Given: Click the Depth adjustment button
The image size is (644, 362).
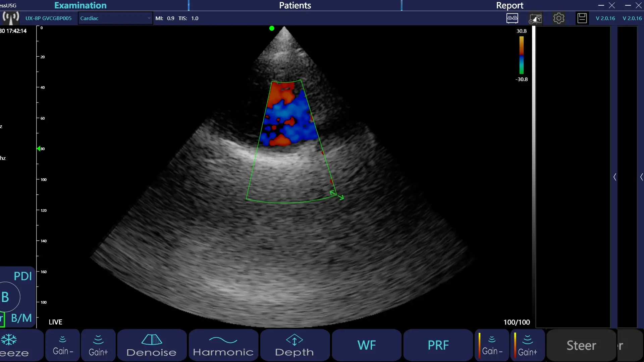Looking at the screenshot, I should coord(294,345).
